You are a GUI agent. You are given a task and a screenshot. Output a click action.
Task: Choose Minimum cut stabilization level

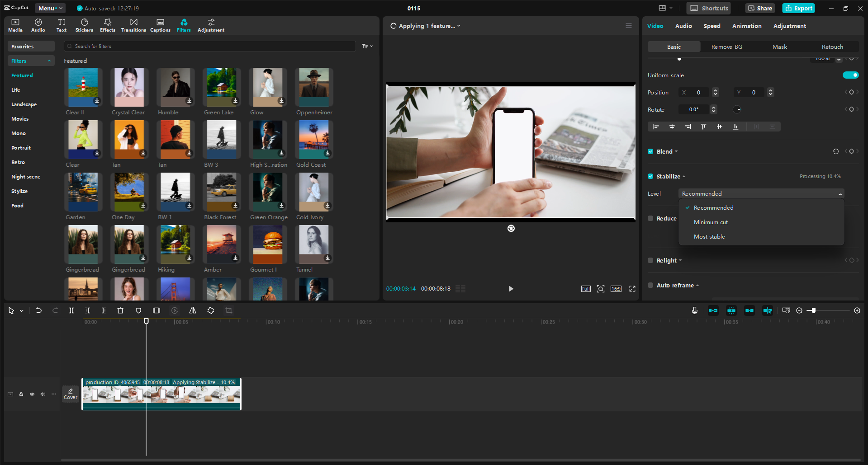[711, 222]
